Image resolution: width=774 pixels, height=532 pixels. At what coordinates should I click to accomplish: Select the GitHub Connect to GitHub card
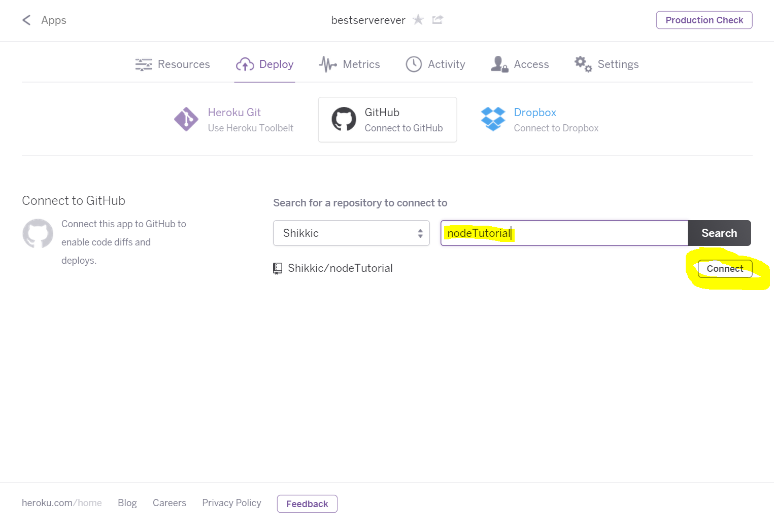tap(387, 120)
